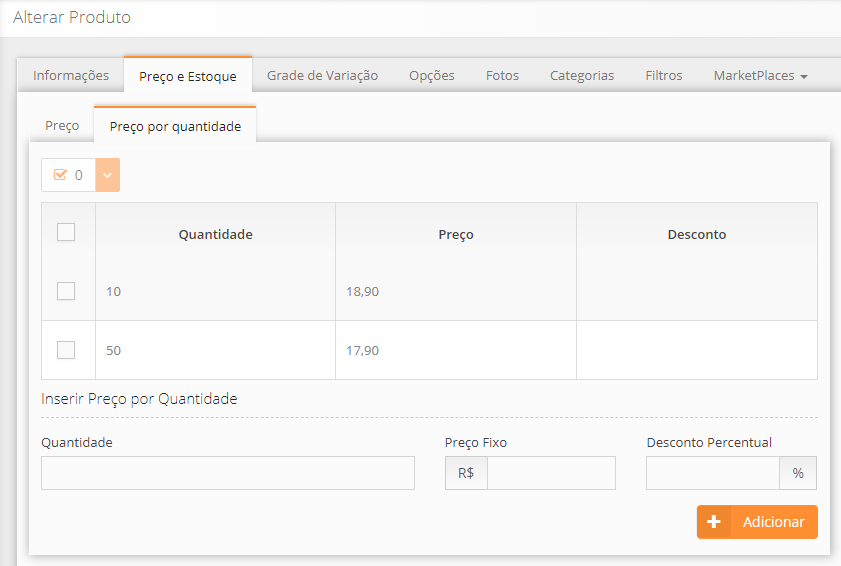The image size is (841, 566).
Task: Expand the orange bulk-action dropdown arrow
Action: point(107,175)
